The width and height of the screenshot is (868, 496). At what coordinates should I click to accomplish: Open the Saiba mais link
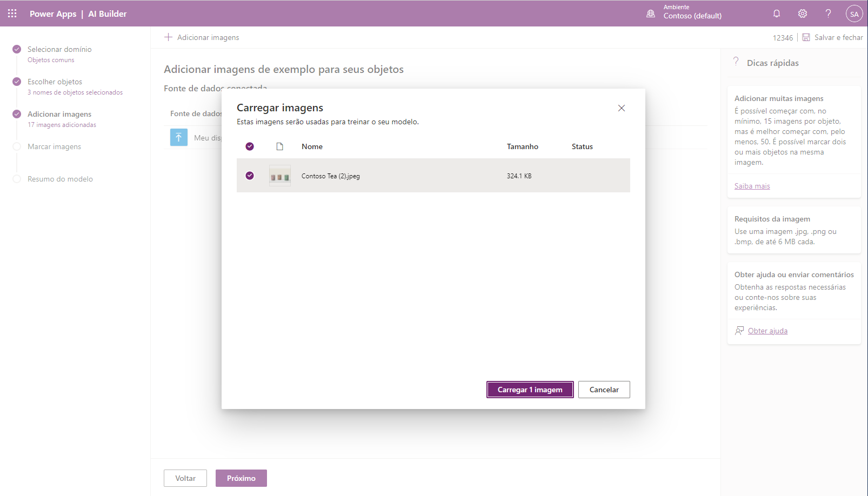752,186
